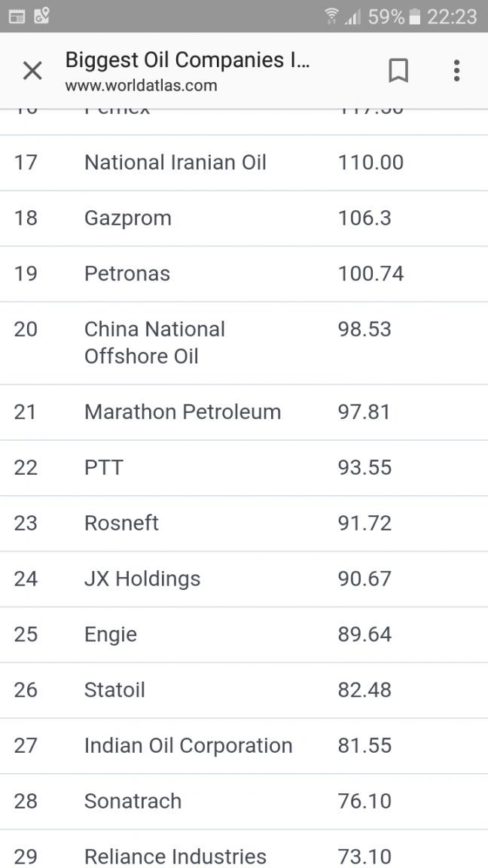Screen dimensions: 488x868
Task: Select Marathon Petroleum row
Action: (x=244, y=412)
